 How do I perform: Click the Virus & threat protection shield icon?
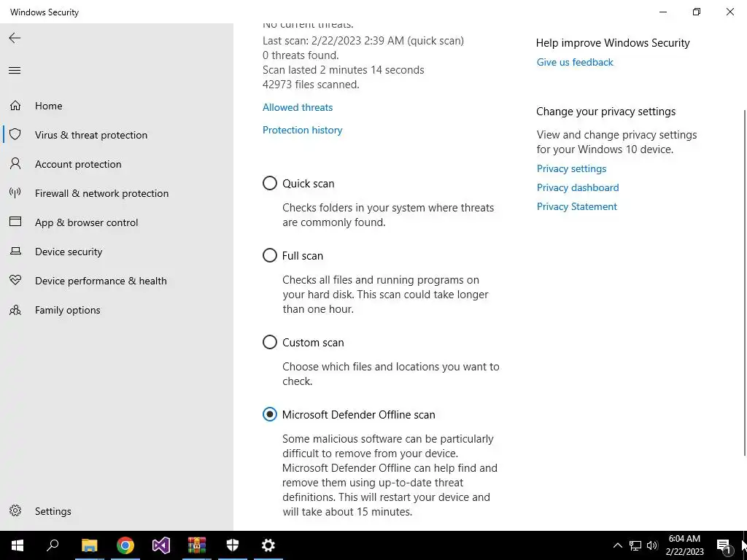tap(15, 134)
